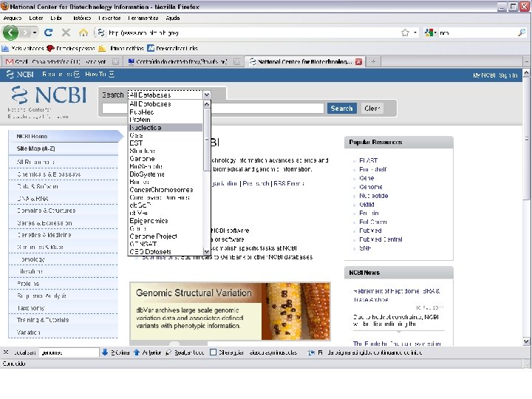The height and width of the screenshot is (399, 532).
Task: Click the Genomic Structural Variation corn banner
Action: pyautogui.click(x=230, y=311)
